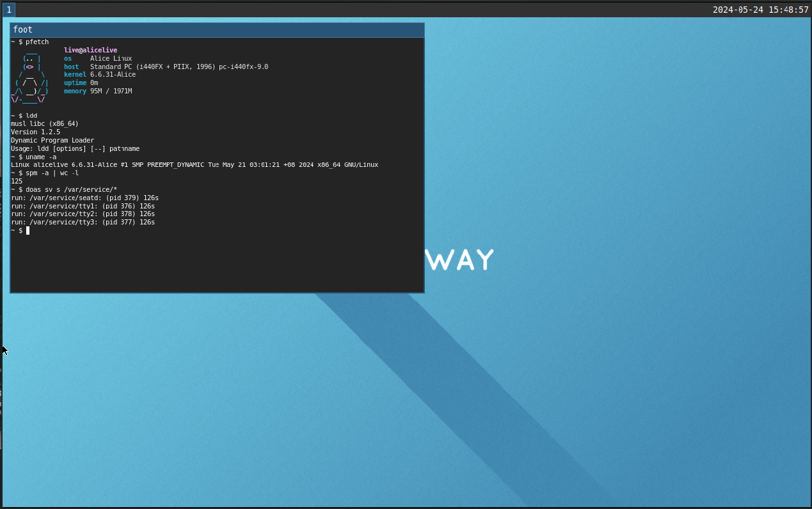
Task: Click the kernel 6.6.31-Alice entry
Action: [x=100, y=75]
